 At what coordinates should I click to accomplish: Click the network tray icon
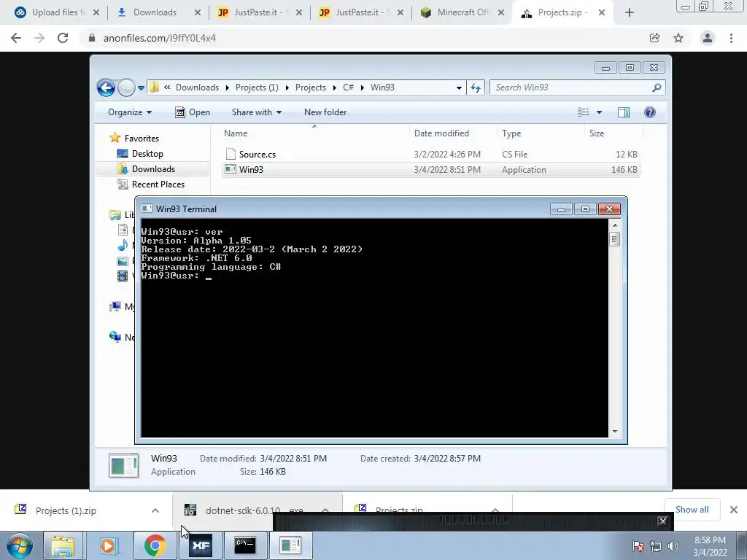[656, 546]
